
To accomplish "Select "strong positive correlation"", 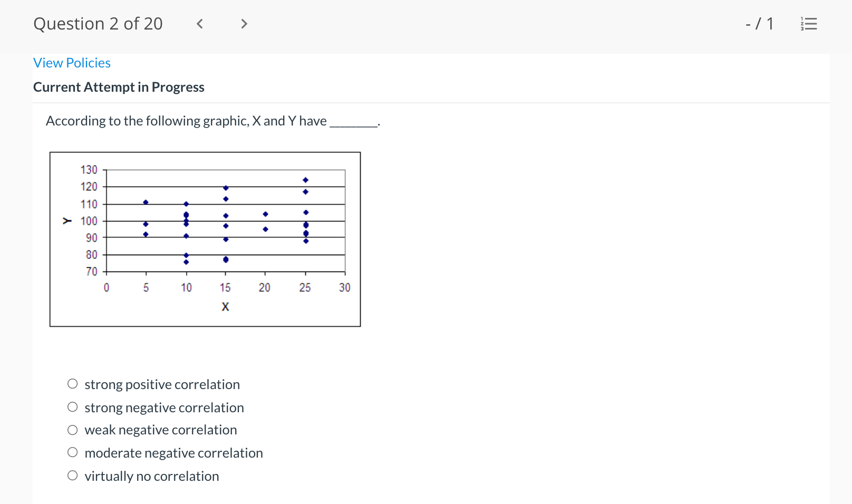I will [72, 384].
